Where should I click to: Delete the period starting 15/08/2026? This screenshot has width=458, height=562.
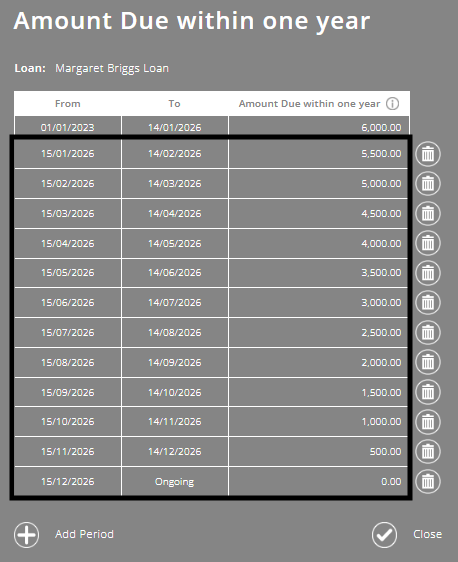[428, 362]
